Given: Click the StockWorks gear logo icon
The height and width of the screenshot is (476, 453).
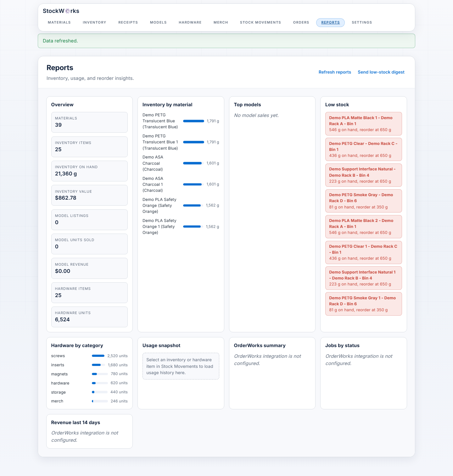Looking at the screenshot, I should 67,11.
